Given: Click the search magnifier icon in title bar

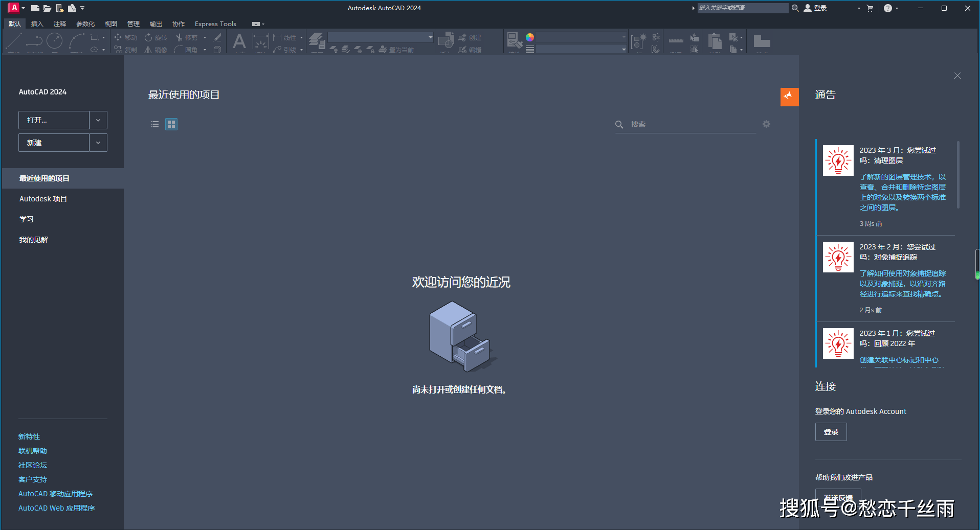Looking at the screenshot, I should click(x=795, y=8).
